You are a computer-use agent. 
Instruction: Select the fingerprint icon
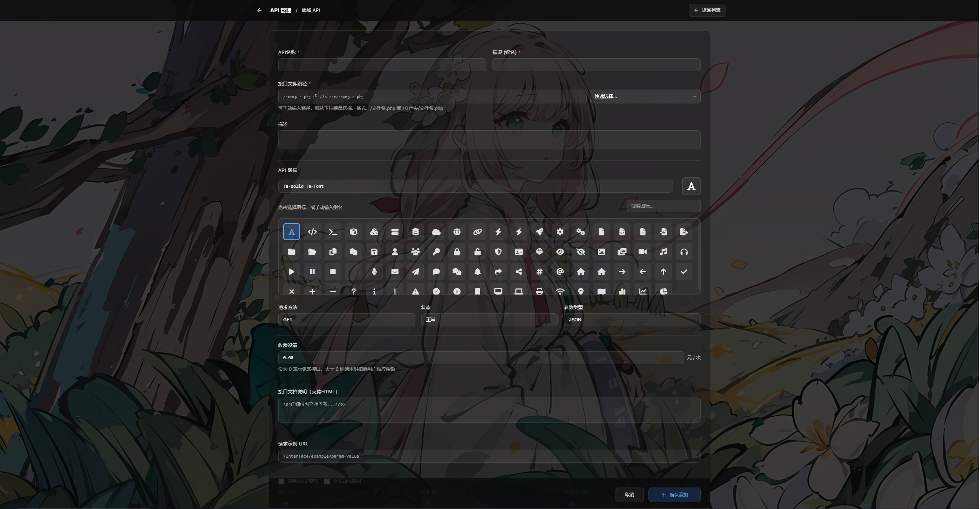point(539,252)
